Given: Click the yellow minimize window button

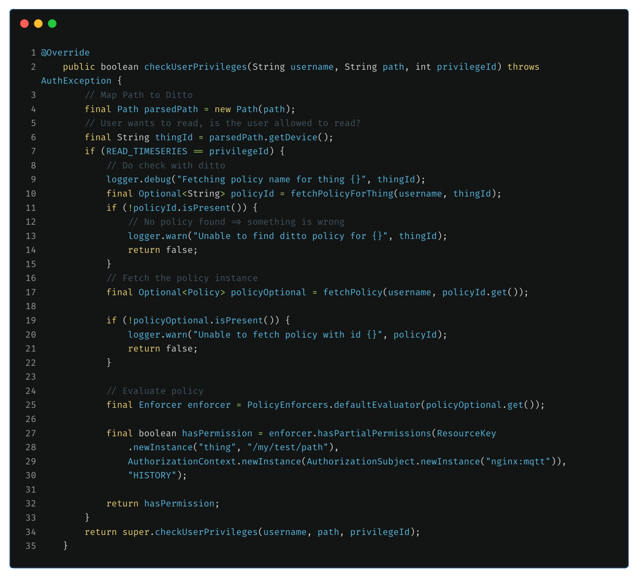Looking at the screenshot, I should pyautogui.click(x=38, y=23).
